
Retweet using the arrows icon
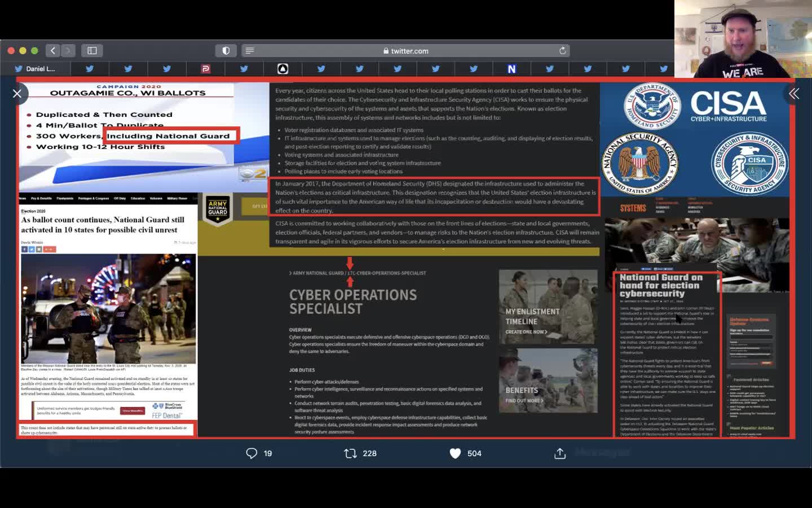[350, 453]
